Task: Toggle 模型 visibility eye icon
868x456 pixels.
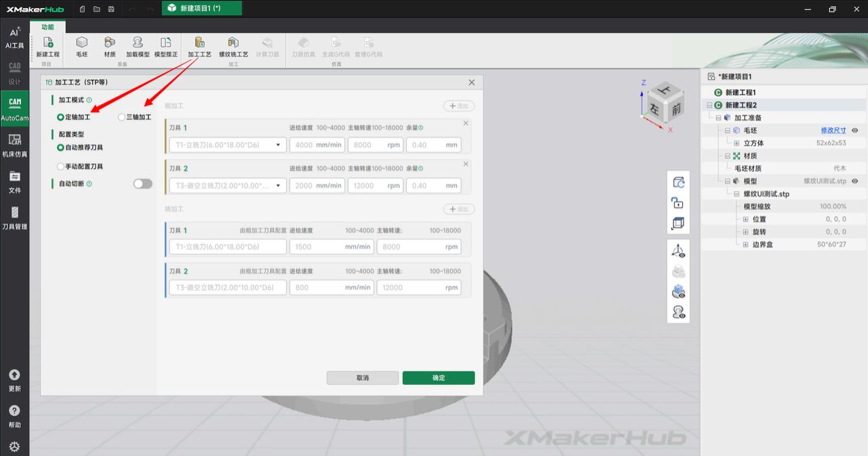Action: 855,181
